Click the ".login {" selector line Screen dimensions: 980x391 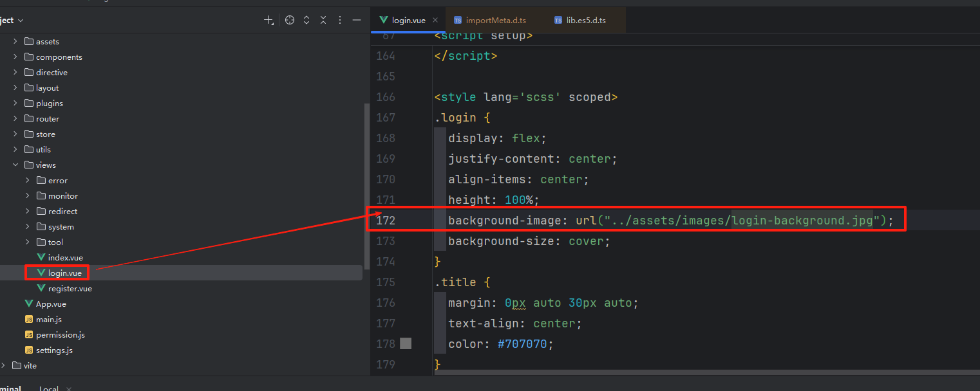tap(462, 118)
